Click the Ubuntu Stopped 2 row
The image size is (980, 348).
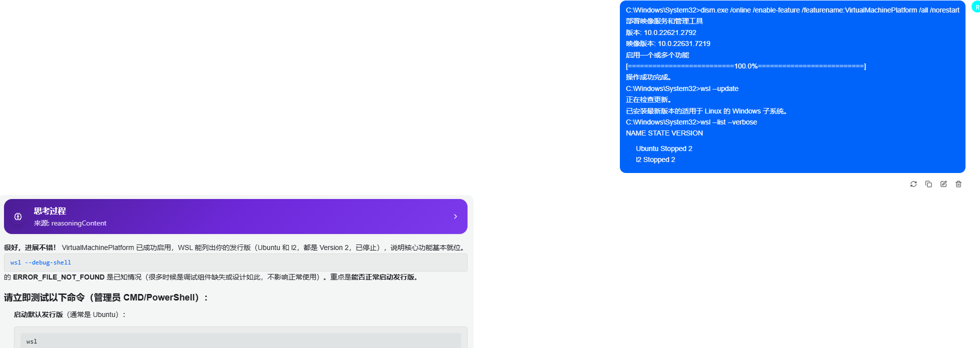coord(664,148)
